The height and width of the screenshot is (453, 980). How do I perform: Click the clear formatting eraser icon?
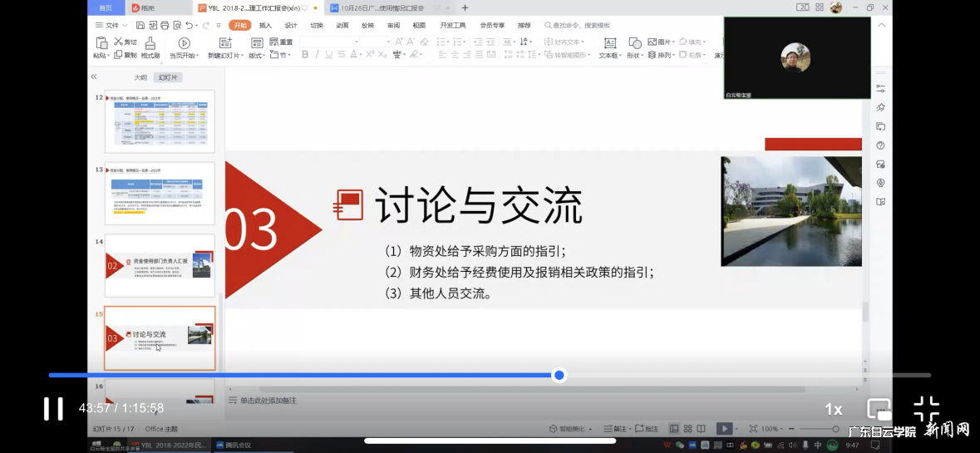(424, 42)
